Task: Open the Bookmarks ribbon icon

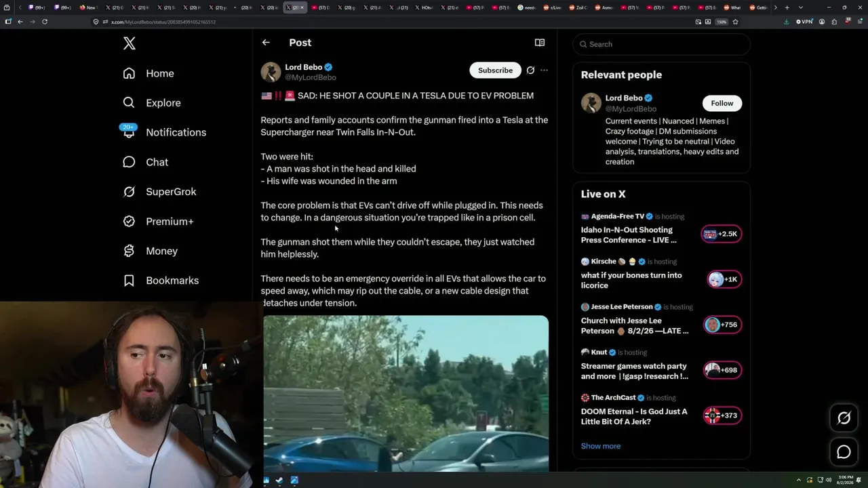Action: [129, 281]
